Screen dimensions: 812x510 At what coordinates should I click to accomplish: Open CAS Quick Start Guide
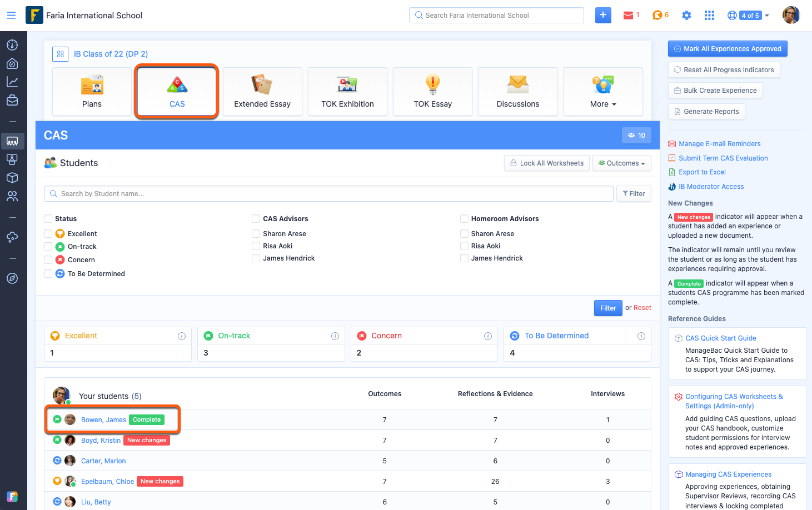click(x=720, y=338)
